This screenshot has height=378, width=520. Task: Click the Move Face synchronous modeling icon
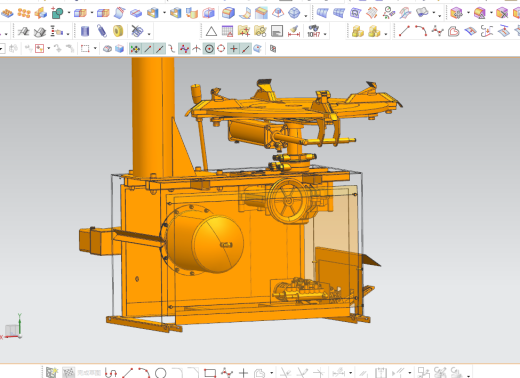pos(456,13)
